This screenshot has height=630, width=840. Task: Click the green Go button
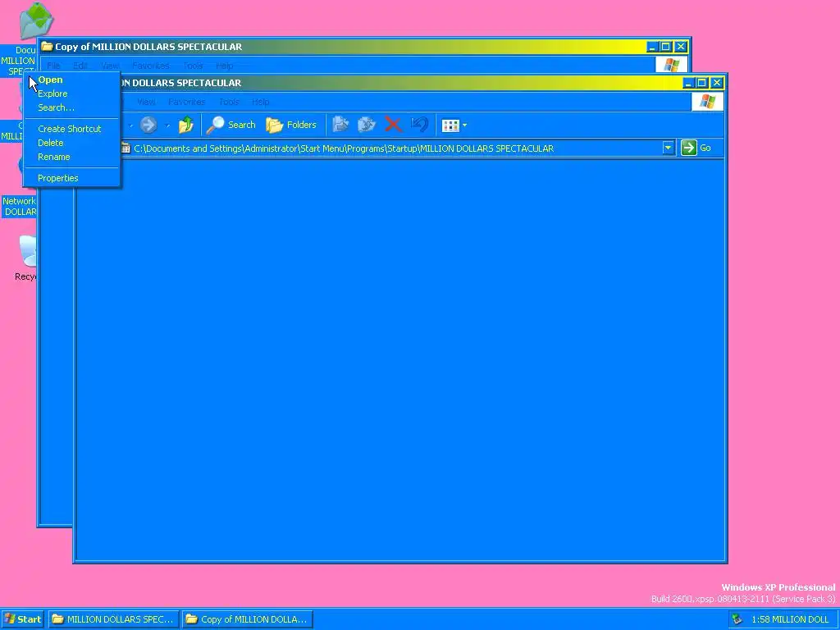[696, 148]
